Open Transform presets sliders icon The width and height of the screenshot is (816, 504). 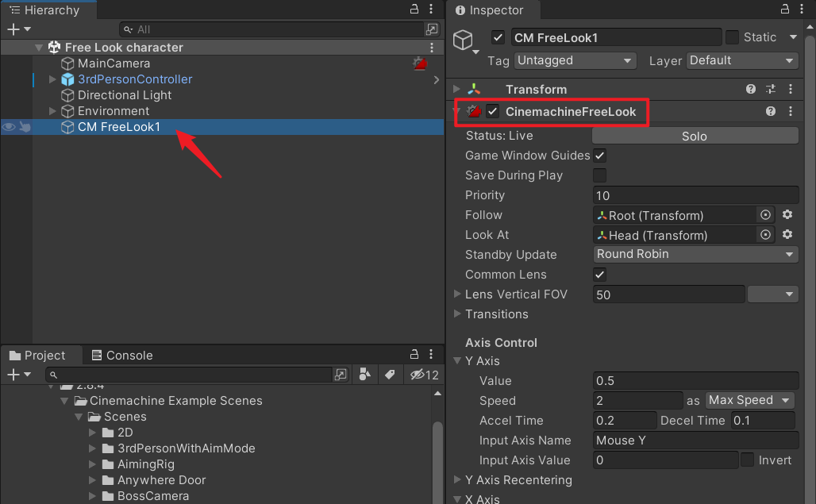tap(771, 89)
